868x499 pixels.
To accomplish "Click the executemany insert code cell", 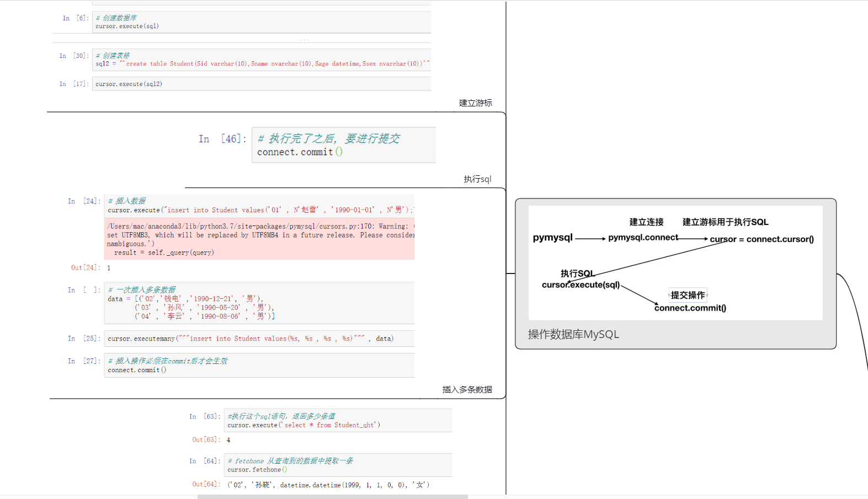I will pos(259,339).
